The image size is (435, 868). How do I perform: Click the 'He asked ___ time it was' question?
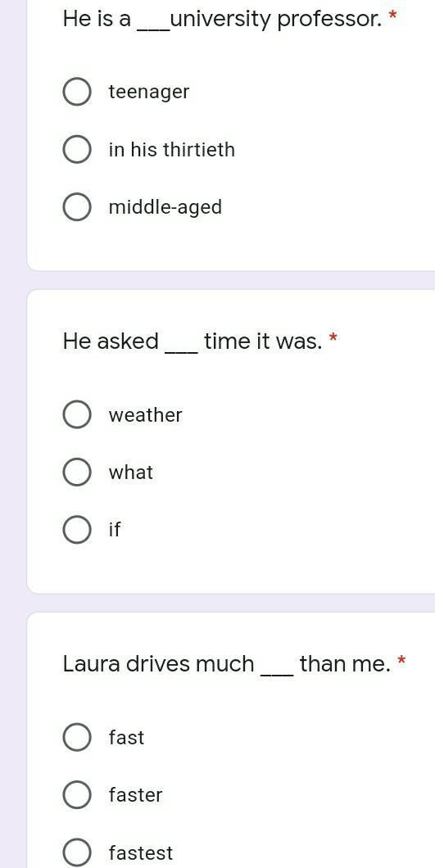193,341
